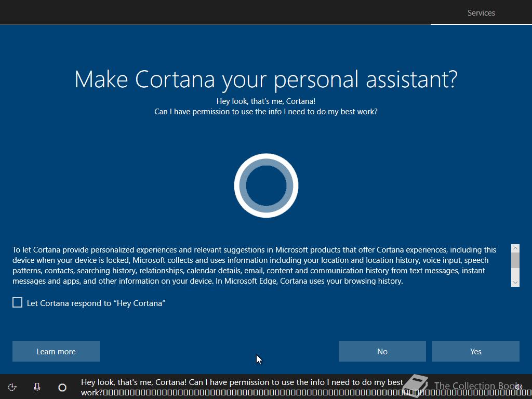
Task: Click the "Hey look, that's me, Cortana!" subtitle
Action: pyautogui.click(x=266, y=101)
